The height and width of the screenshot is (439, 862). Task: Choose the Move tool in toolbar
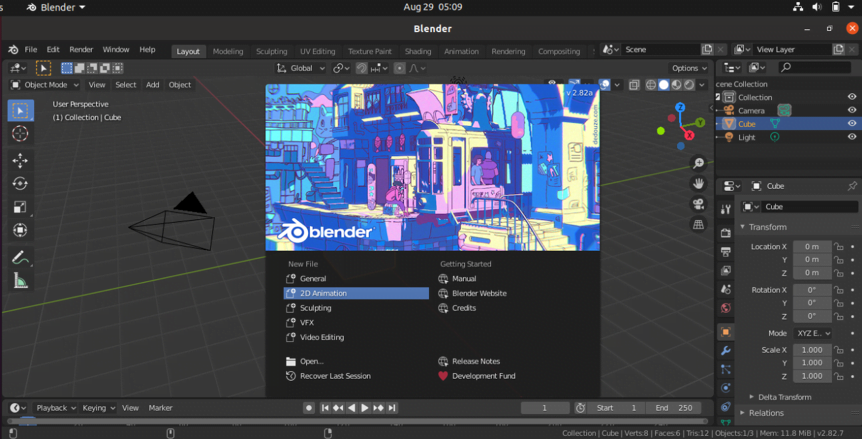[20, 161]
